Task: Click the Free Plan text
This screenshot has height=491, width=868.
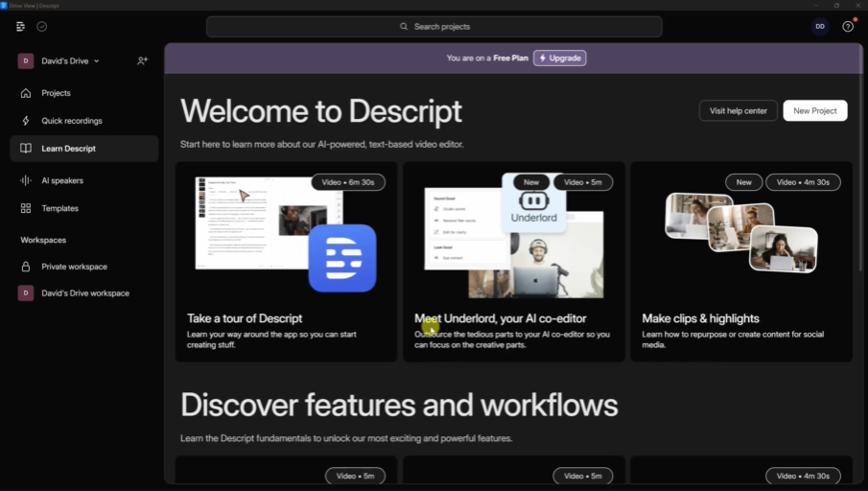Action: (x=510, y=58)
